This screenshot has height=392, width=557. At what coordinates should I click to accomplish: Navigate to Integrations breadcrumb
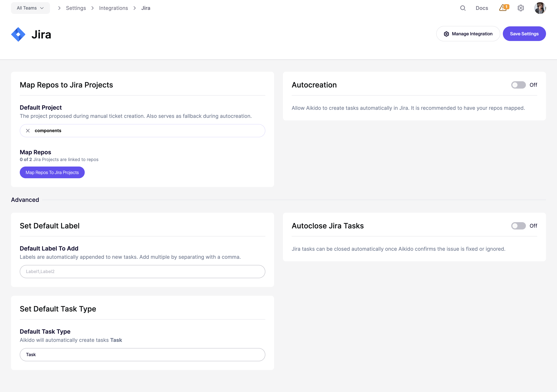(x=113, y=8)
